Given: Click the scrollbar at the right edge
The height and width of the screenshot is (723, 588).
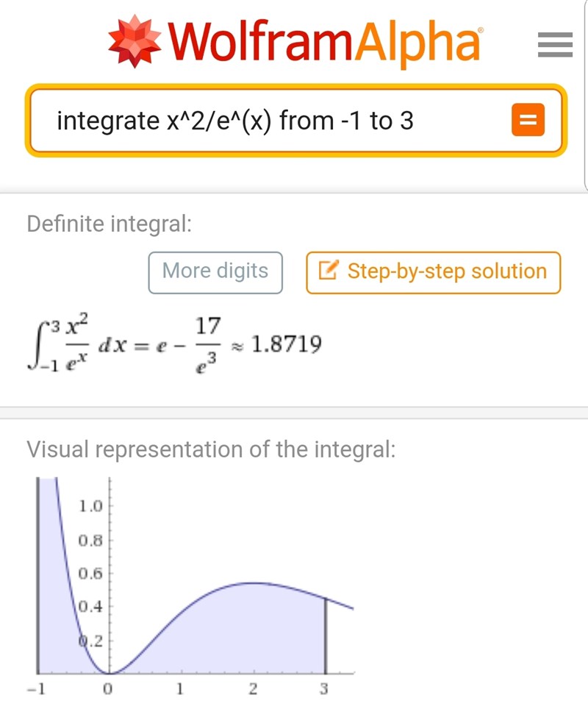Looking at the screenshot, I should 585,96.
